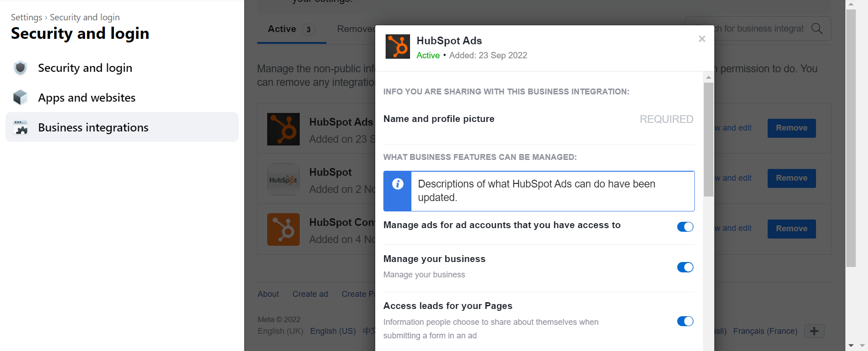This screenshot has height=351, width=868.
Task: Toggle Access leads for your Pages switch
Action: [x=685, y=321]
